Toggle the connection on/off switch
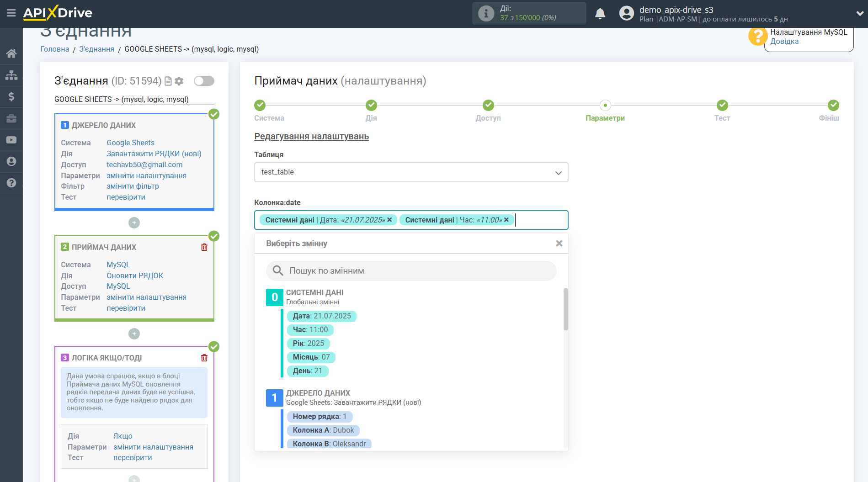Viewport: 868px width, 482px height. [204, 81]
